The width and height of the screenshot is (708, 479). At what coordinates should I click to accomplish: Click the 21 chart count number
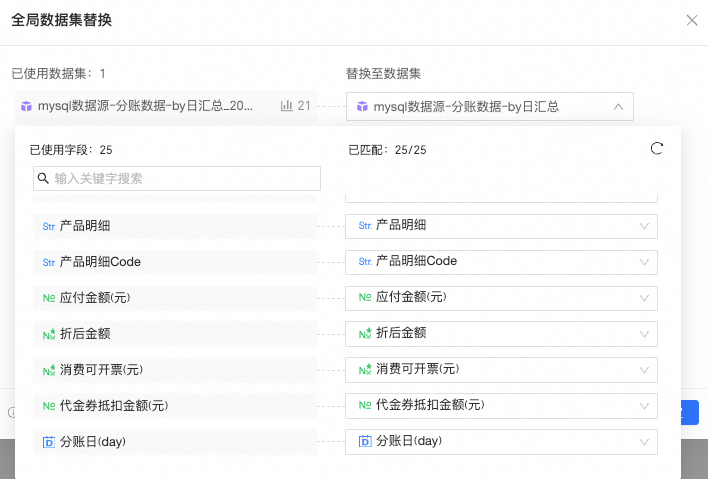click(x=304, y=106)
